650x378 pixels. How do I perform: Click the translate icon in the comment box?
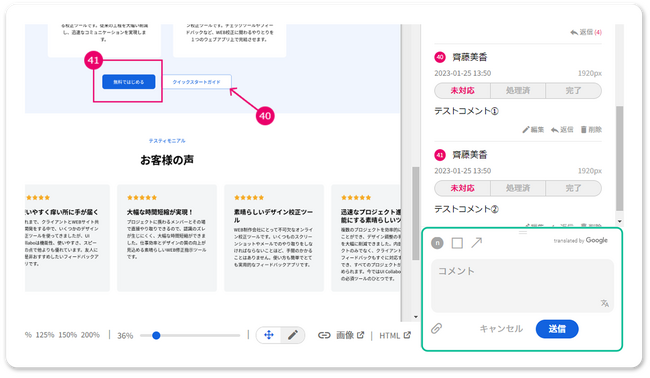click(604, 303)
